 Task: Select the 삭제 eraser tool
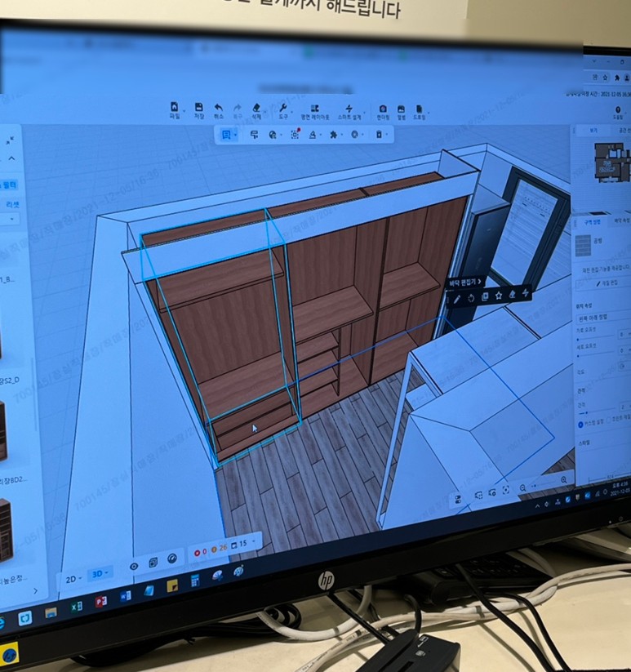click(x=256, y=108)
